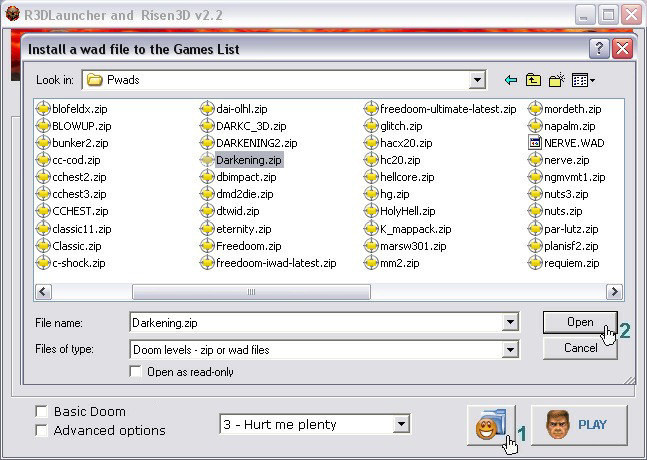Select hellcore.zip in the list

[x=407, y=177]
